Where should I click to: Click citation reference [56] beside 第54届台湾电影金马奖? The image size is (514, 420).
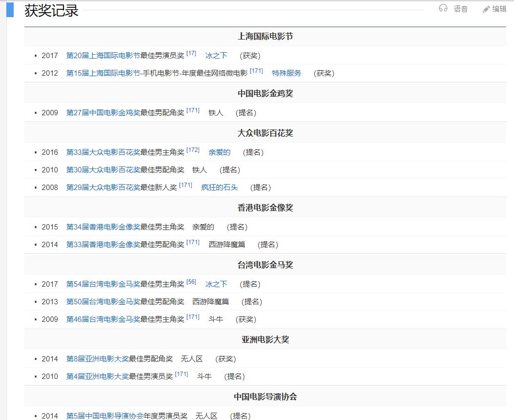190,282
